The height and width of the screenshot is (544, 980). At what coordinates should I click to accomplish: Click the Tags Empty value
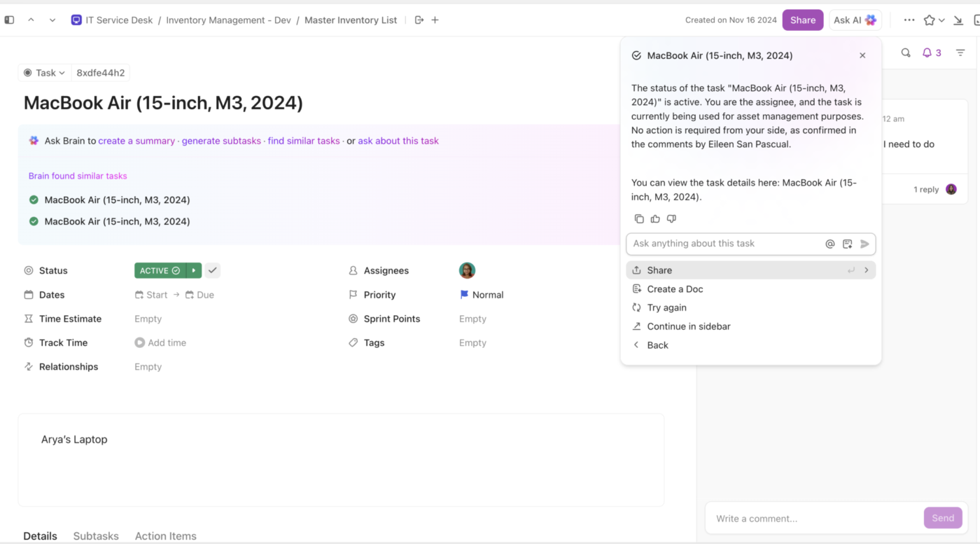(472, 342)
